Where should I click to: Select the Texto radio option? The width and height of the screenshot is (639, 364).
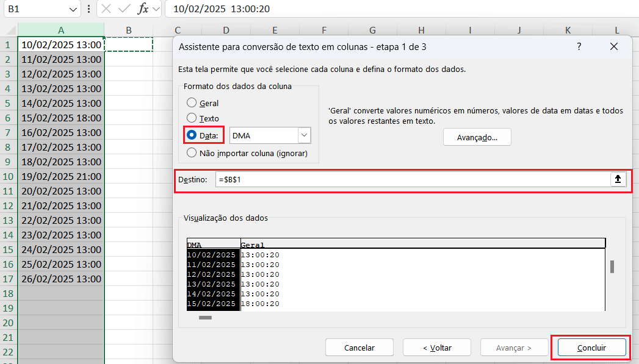192,118
